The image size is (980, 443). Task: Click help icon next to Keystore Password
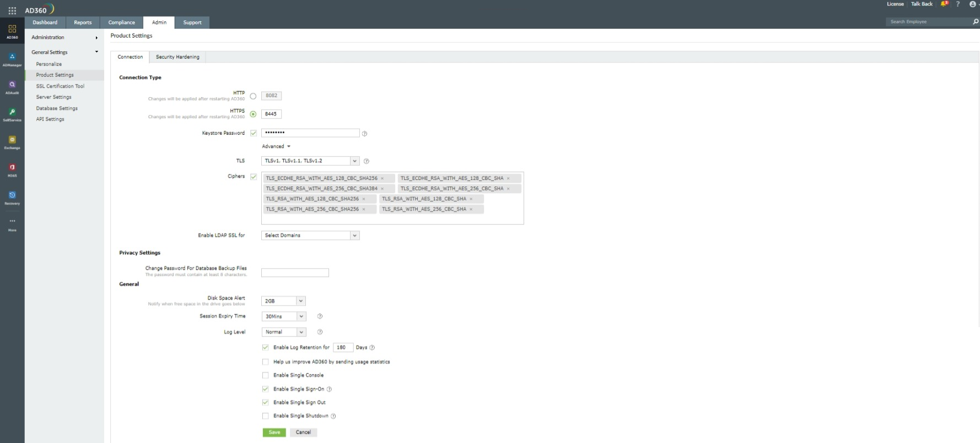[364, 134]
